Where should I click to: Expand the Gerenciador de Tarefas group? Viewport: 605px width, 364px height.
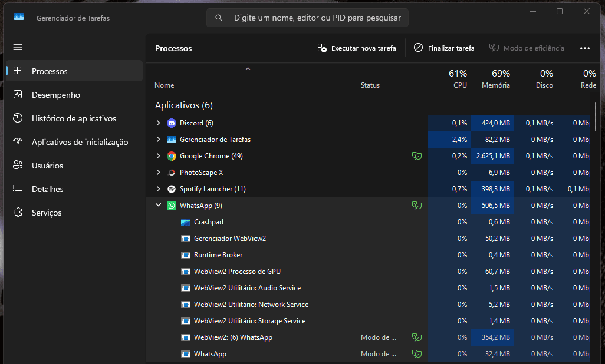pyautogui.click(x=158, y=140)
